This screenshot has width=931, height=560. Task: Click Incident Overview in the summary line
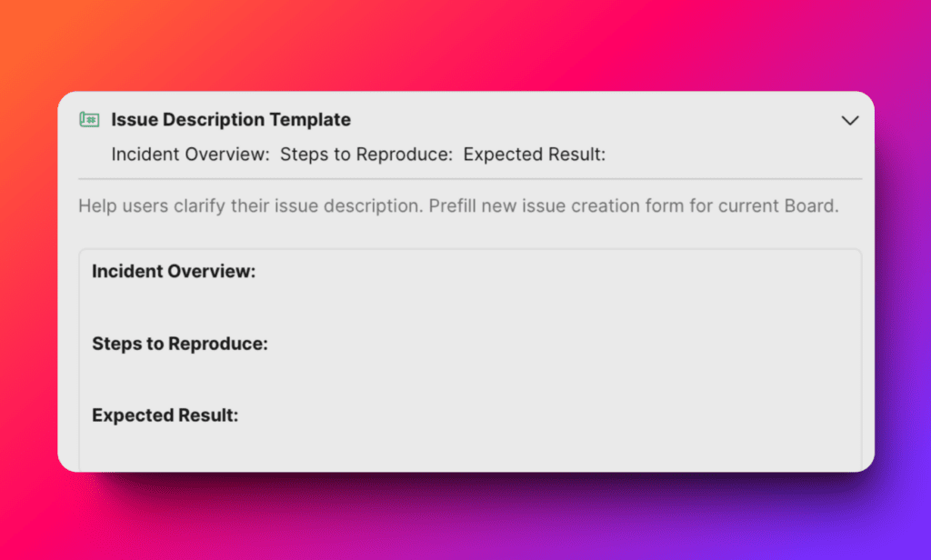click(x=190, y=155)
